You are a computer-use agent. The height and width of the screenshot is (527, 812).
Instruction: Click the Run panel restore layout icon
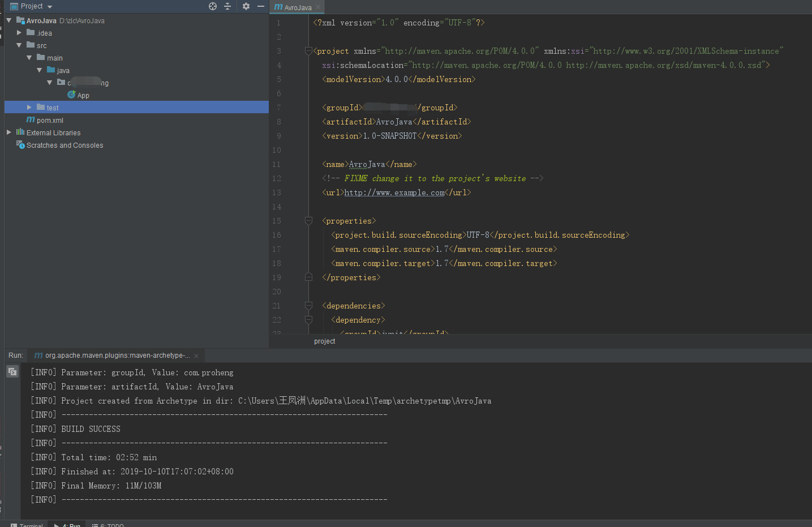click(x=12, y=372)
